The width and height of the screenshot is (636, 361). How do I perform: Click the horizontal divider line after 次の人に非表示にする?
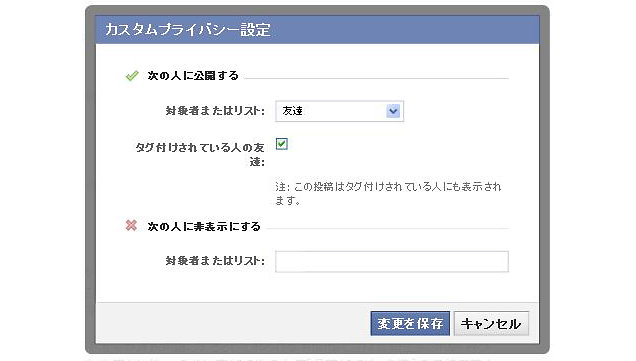click(x=388, y=228)
